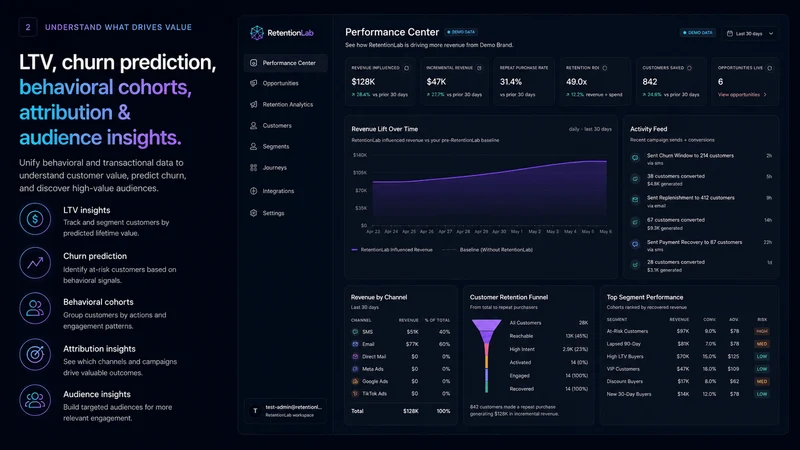Screen dimensions: 800x450
Task: Follow the View opportunities link
Action: pos(742,94)
